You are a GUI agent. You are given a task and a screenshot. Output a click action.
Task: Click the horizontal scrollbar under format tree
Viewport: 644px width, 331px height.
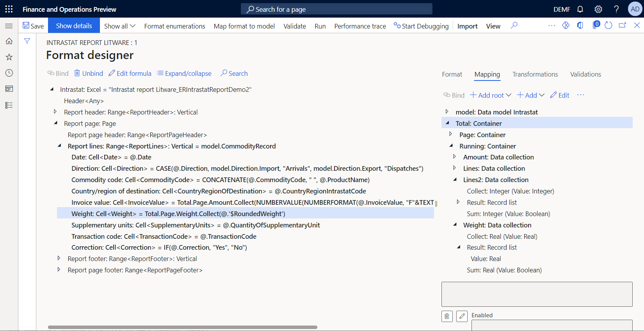tap(182, 327)
